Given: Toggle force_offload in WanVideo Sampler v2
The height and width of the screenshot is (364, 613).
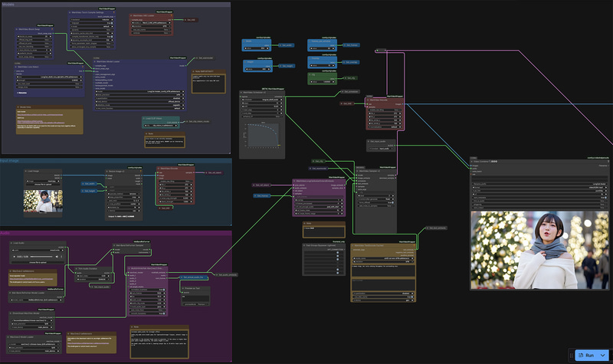Looking at the screenshot, I should click(375, 202).
